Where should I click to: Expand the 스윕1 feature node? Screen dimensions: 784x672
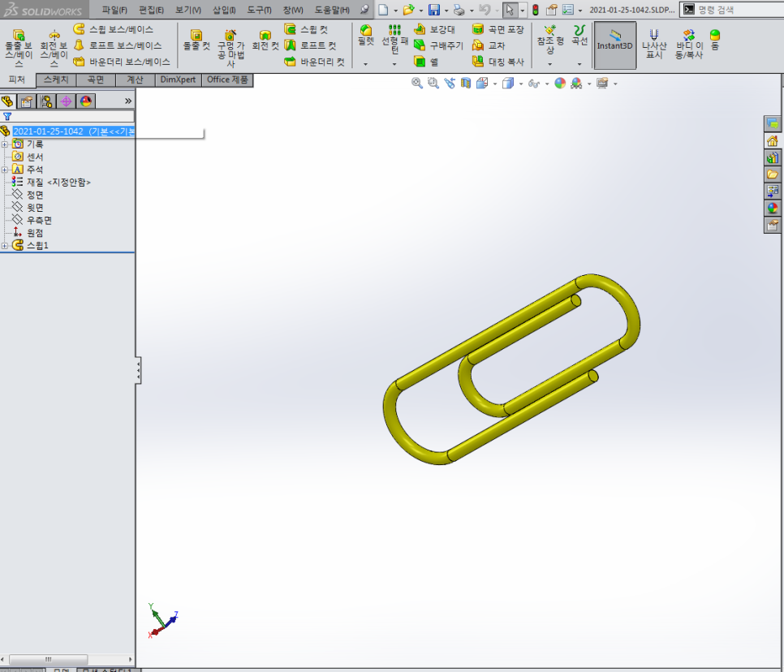click(5, 245)
